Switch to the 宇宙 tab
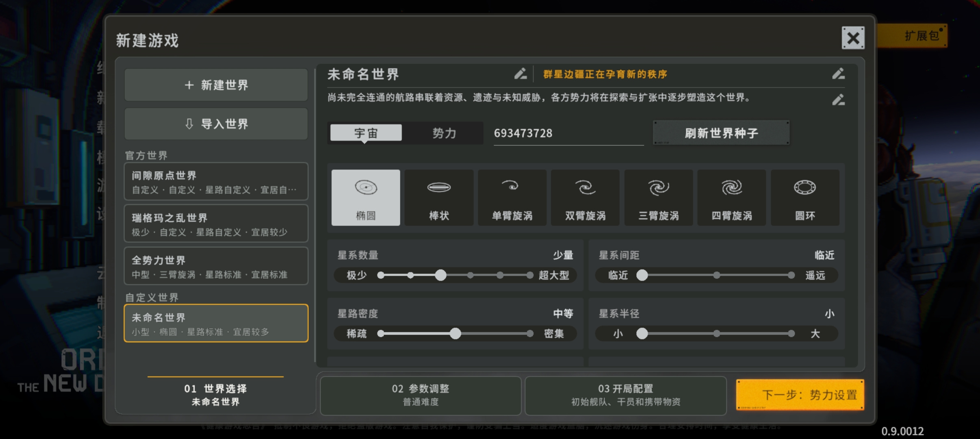The width and height of the screenshot is (980, 439). coord(366,133)
